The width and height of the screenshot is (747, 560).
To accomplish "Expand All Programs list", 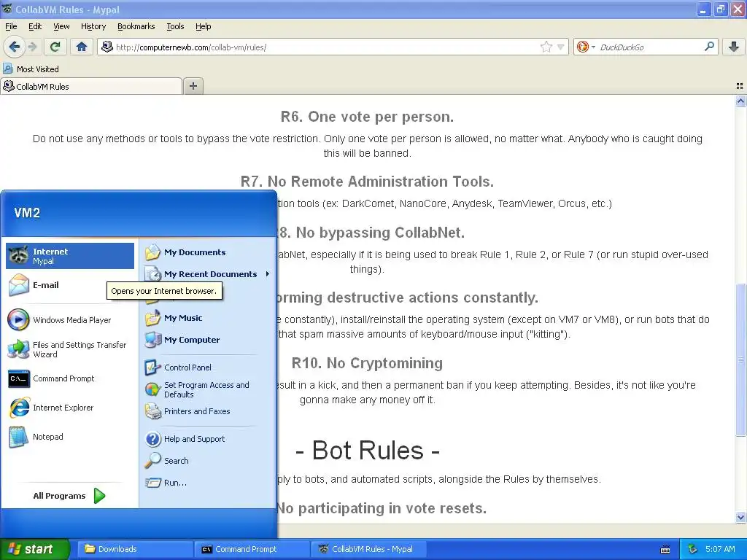I will (69, 496).
